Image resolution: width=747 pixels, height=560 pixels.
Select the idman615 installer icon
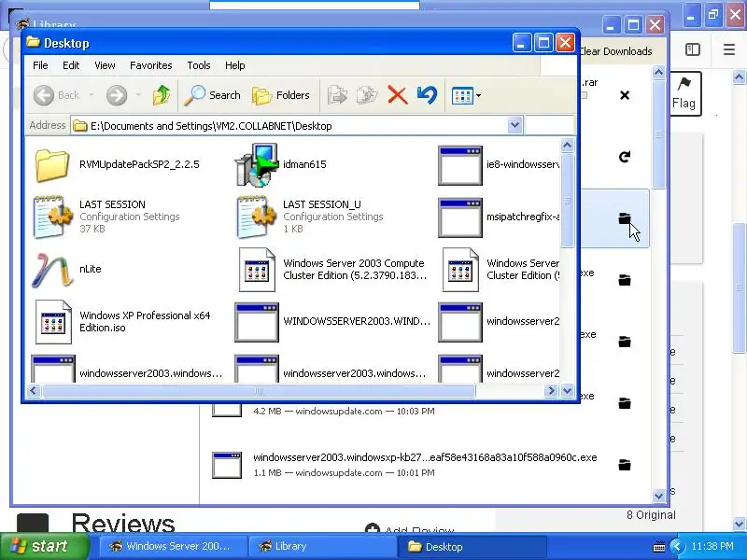[257, 165]
